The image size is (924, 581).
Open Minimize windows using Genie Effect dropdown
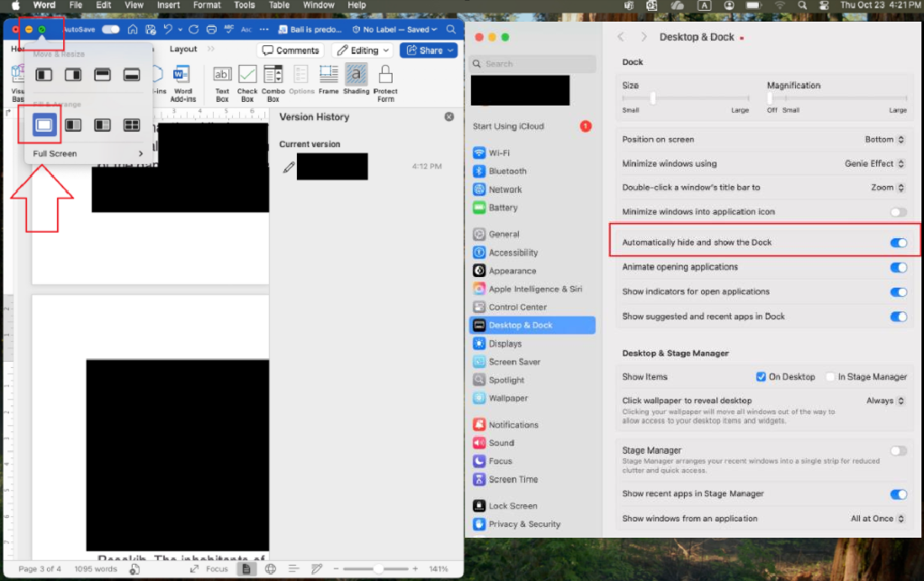coord(874,164)
